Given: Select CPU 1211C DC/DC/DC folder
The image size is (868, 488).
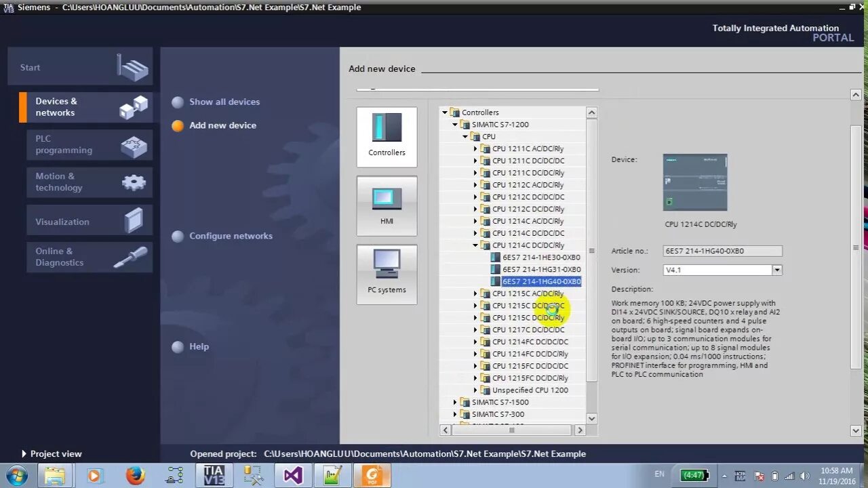Looking at the screenshot, I should (x=528, y=161).
